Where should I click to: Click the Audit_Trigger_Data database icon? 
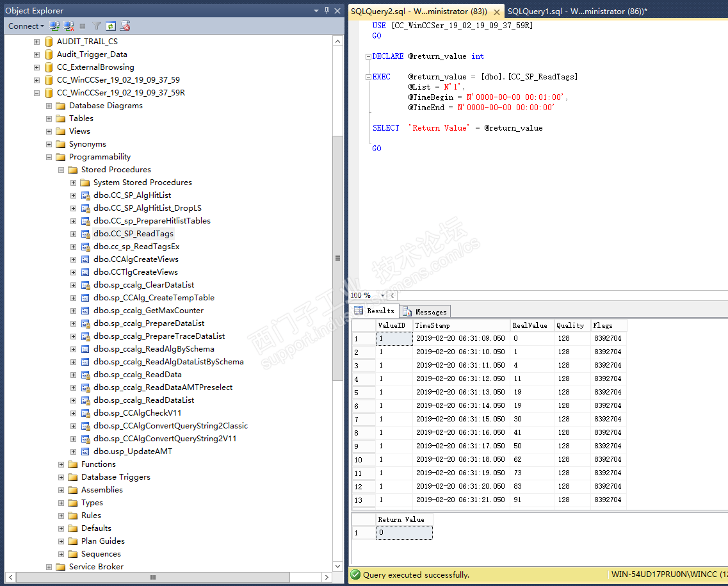[49, 55]
